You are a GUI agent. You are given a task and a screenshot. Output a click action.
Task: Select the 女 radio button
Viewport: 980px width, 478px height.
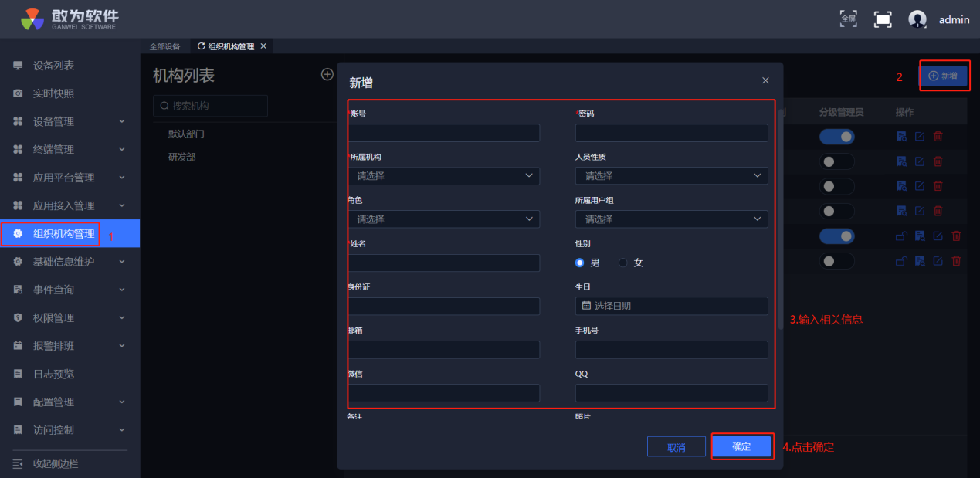[623, 263]
